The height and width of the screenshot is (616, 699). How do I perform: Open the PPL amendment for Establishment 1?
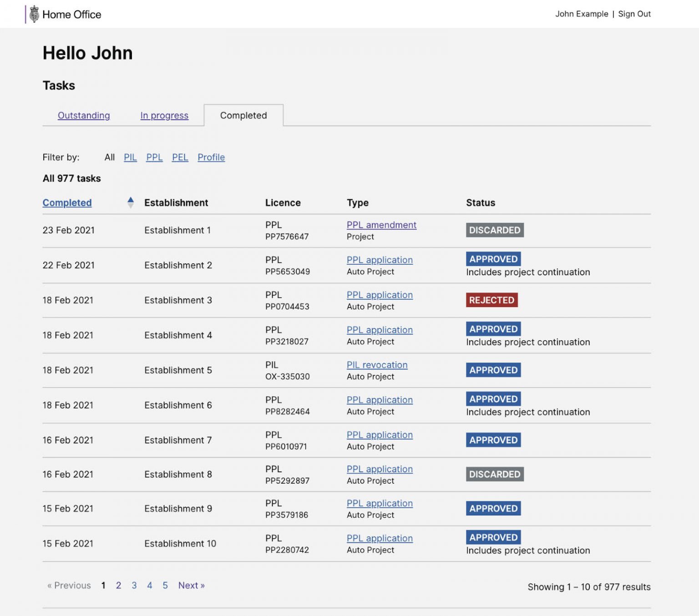point(381,225)
